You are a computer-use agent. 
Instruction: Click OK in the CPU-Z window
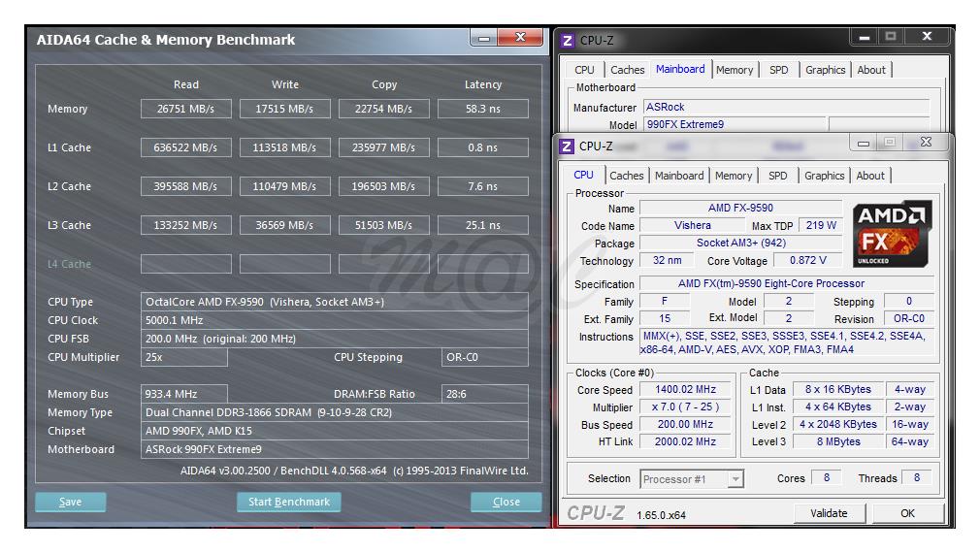tap(907, 513)
